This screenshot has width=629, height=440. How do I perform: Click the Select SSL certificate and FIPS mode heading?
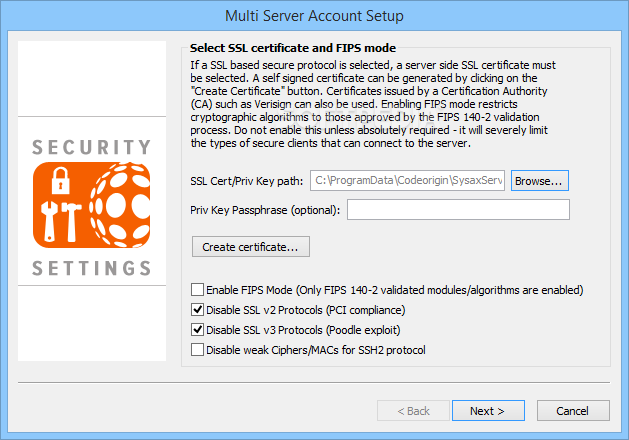click(x=293, y=48)
